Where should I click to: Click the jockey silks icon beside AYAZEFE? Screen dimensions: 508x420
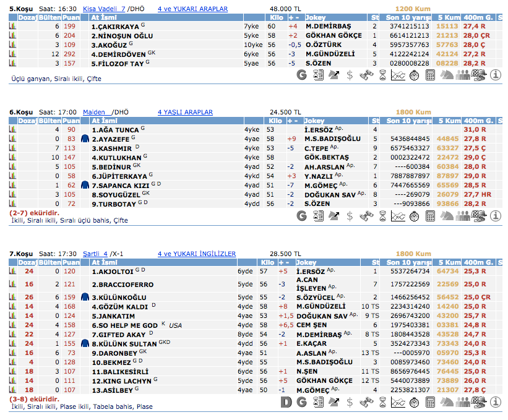click(85, 139)
